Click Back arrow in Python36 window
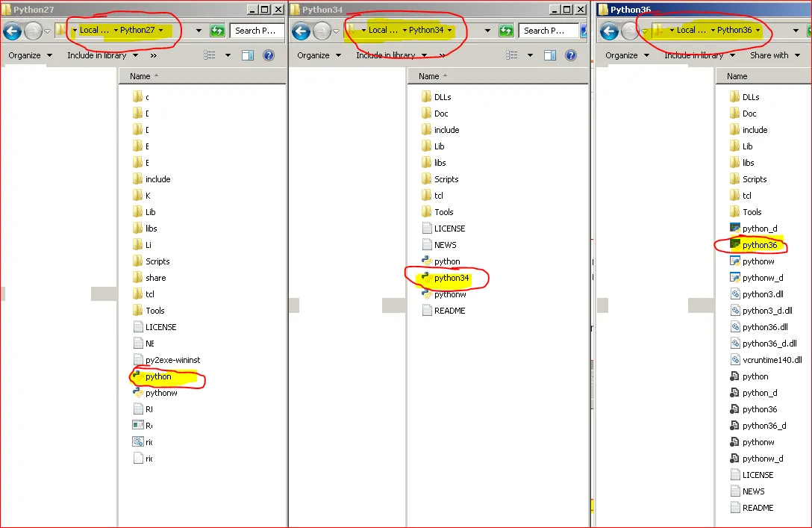This screenshot has width=812, height=528. (609, 31)
